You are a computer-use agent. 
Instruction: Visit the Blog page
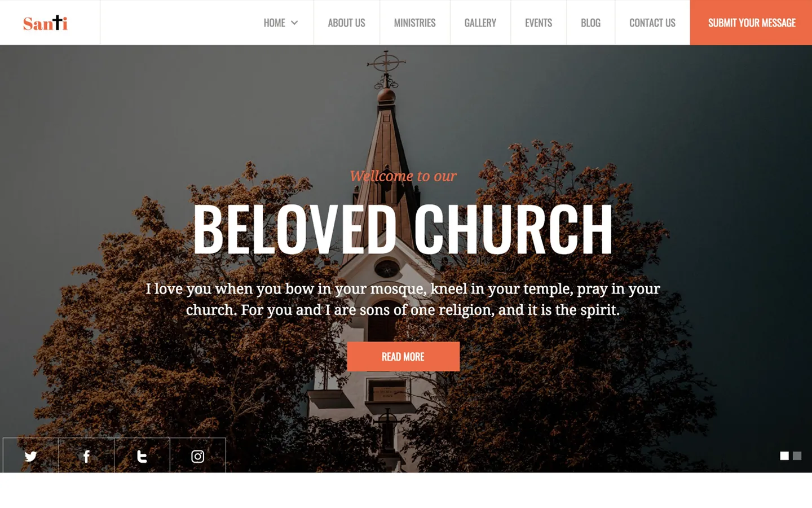pyautogui.click(x=590, y=23)
